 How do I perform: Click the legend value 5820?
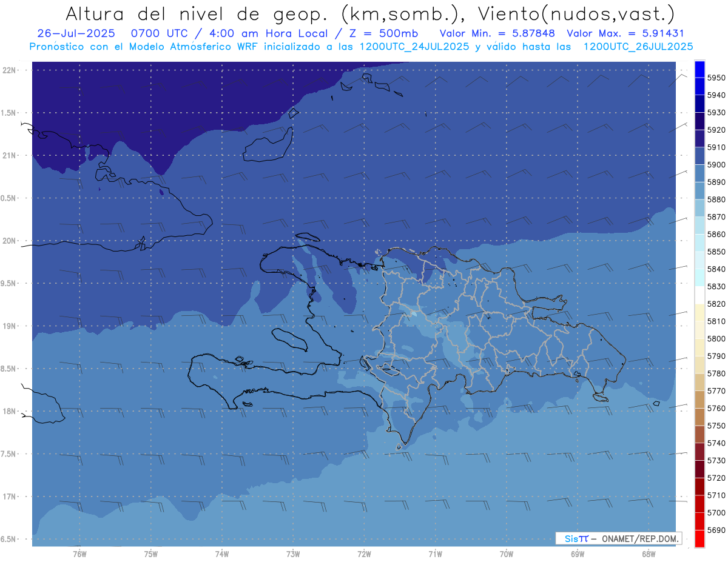click(x=716, y=304)
